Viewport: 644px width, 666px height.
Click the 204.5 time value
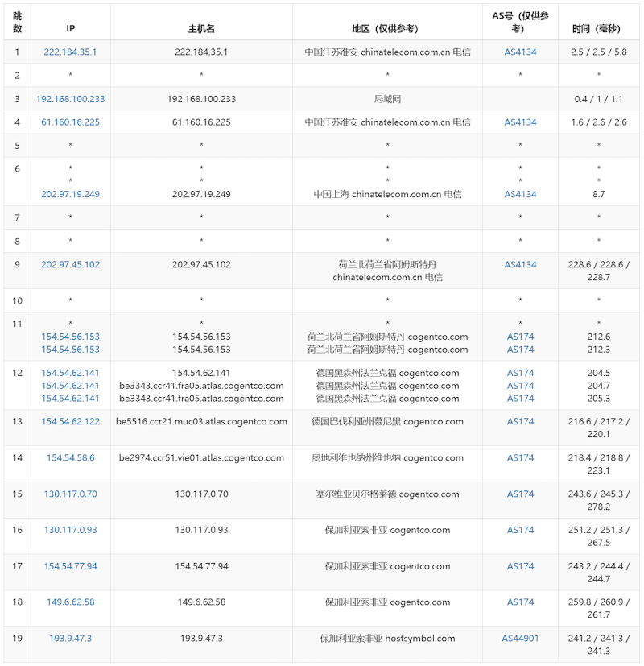pyautogui.click(x=599, y=373)
